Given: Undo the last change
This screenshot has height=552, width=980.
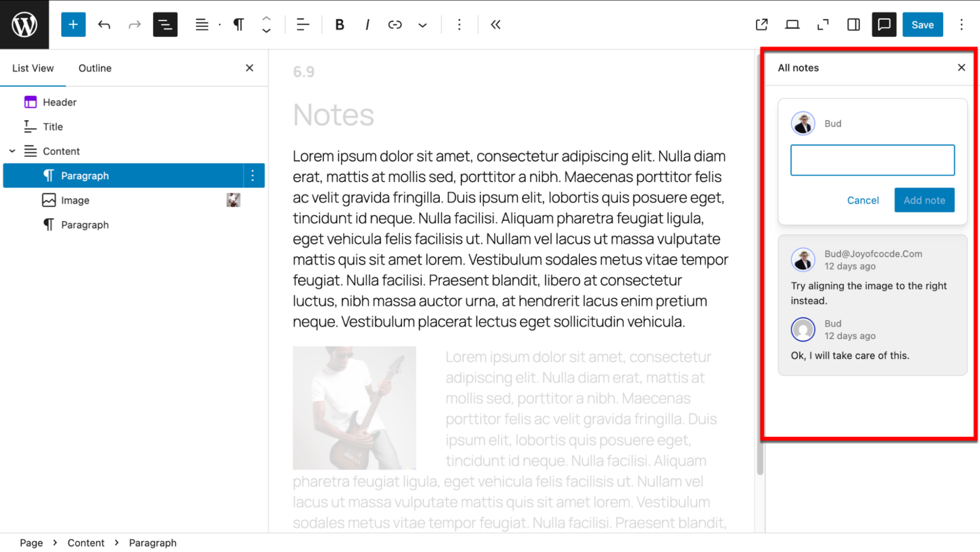Looking at the screenshot, I should [104, 24].
